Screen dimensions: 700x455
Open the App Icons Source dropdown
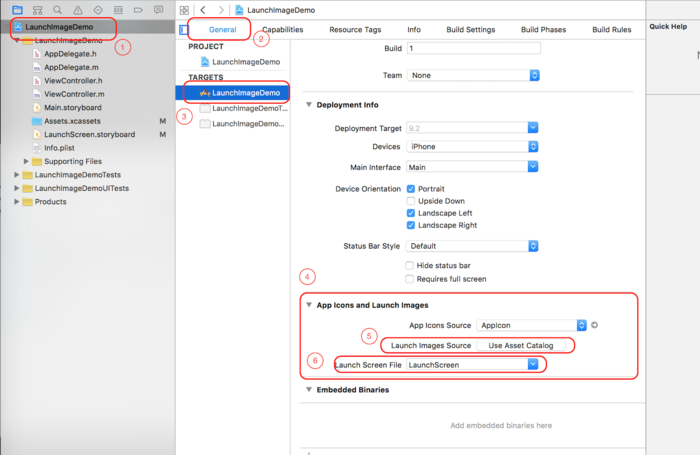(x=531, y=325)
